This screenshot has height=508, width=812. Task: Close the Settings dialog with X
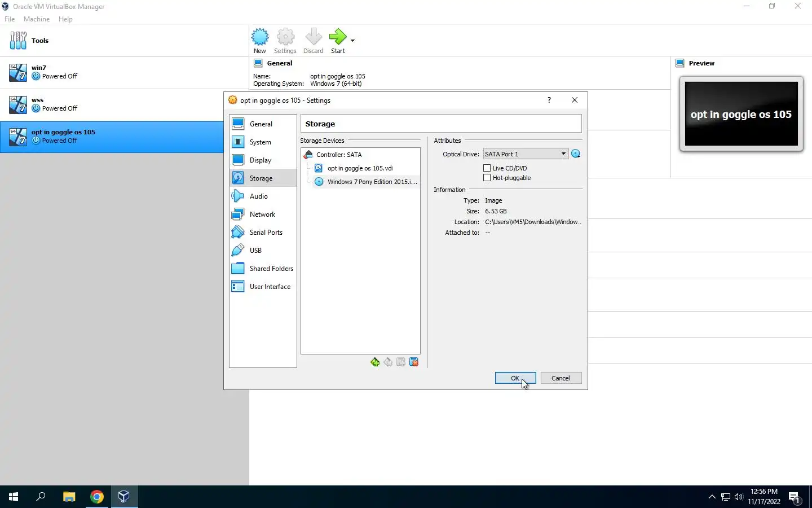[575, 100]
